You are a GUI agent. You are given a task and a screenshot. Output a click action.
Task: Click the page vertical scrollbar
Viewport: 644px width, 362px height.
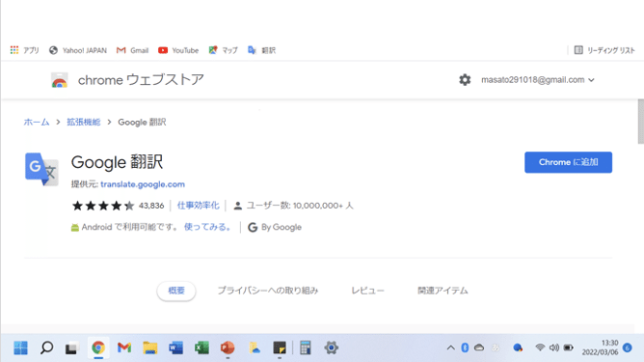coord(641,122)
